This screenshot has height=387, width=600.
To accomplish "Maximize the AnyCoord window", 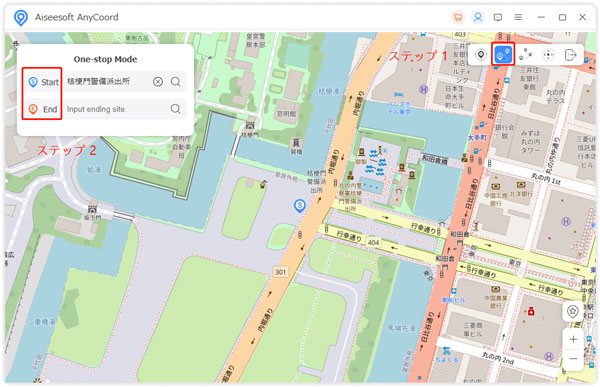I will click(562, 17).
